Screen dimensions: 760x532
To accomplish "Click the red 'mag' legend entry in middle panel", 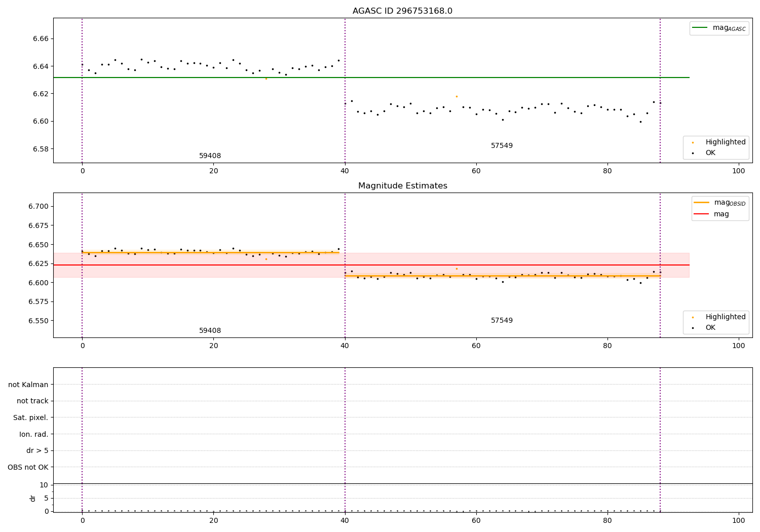I will (712, 214).
